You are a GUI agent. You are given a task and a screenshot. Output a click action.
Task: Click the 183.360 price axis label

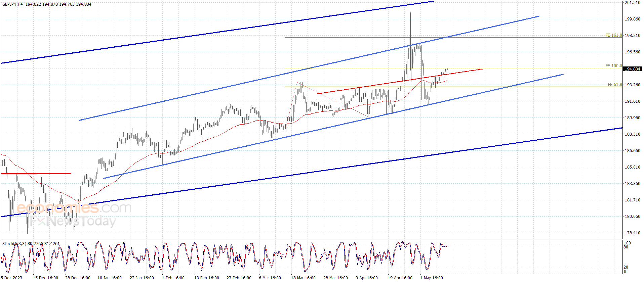point(632,184)
